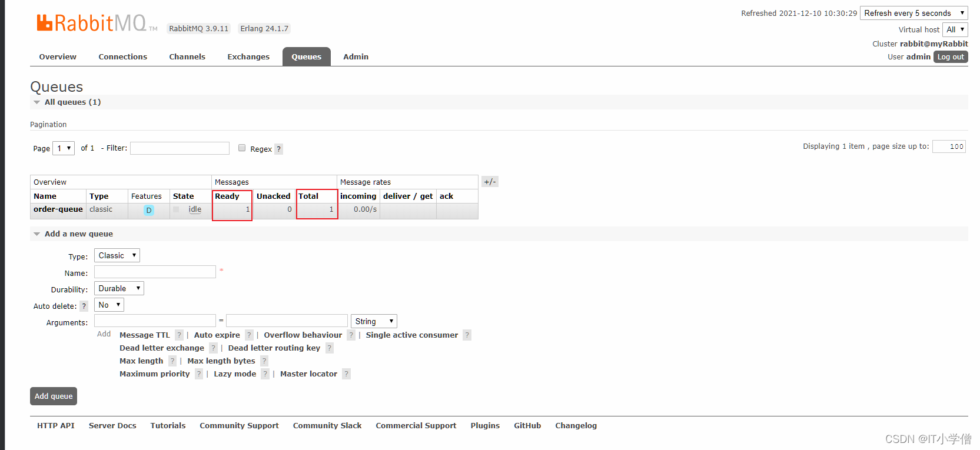Screen dimensions: 980x450
Task: Open Max length help icon
Action: tap(172, 361)
